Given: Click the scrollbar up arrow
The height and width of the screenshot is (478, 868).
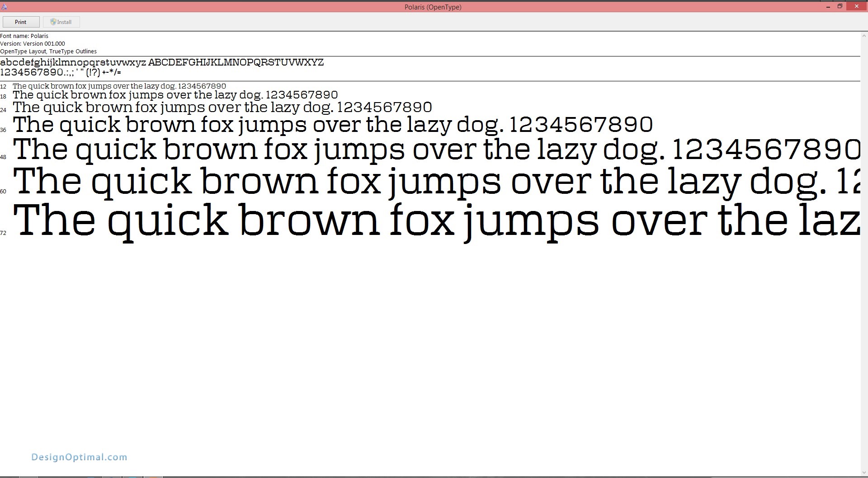Looking at the screenshot, I should (864, 35).
